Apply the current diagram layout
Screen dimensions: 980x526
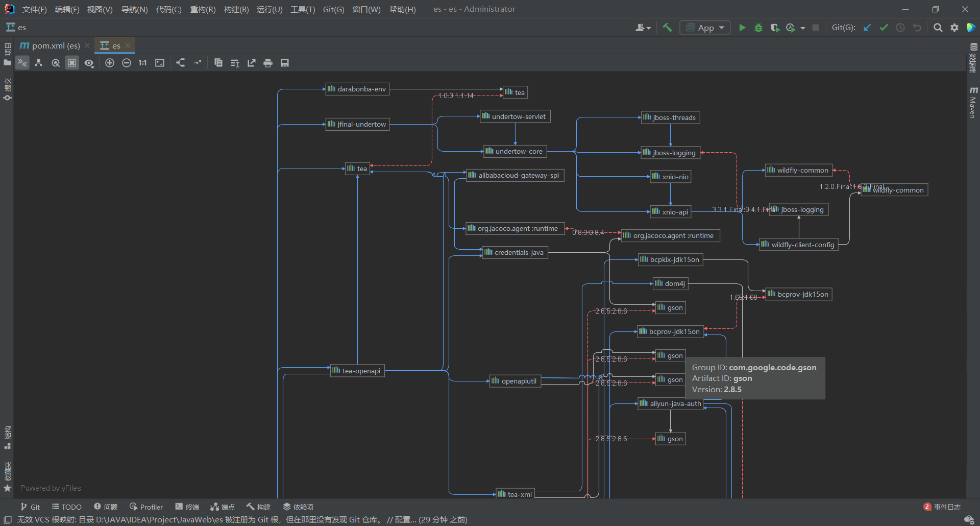(x=181, y=63)
